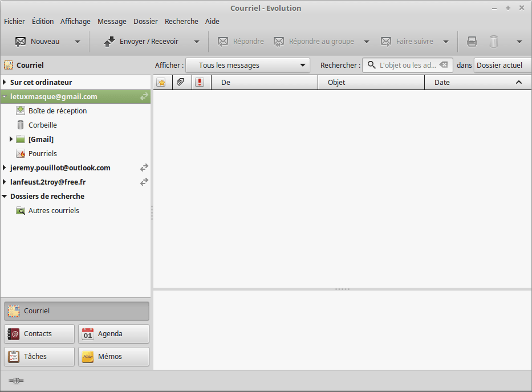
Task: Open the Tous les messages dropdown
Action: 247,65
